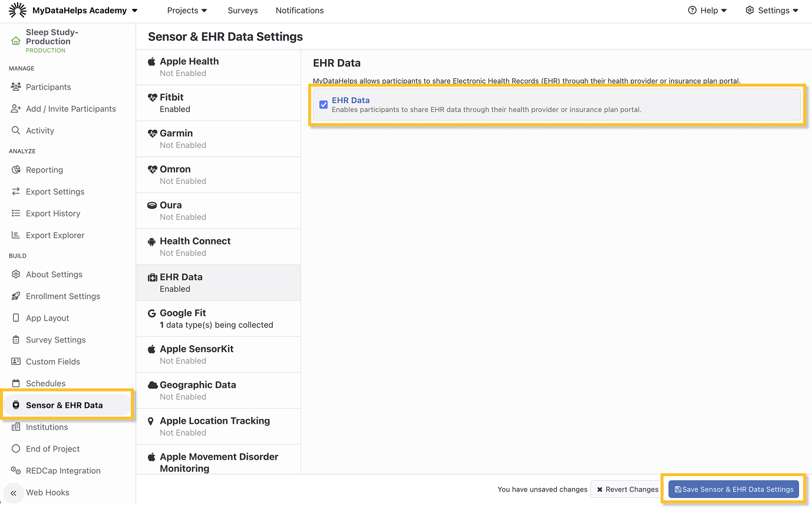812x508 pixels.
Task: Select Google Fit in the sensor list
Action: 218,319
